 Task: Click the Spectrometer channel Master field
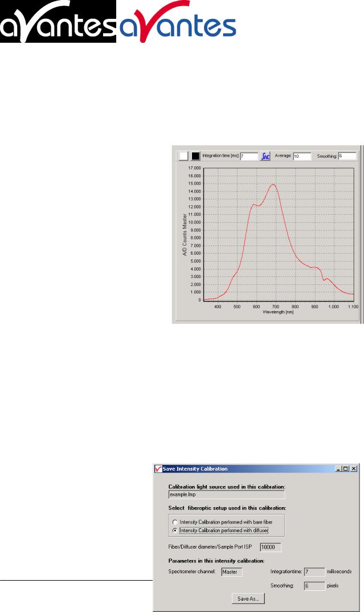point(232,572)
